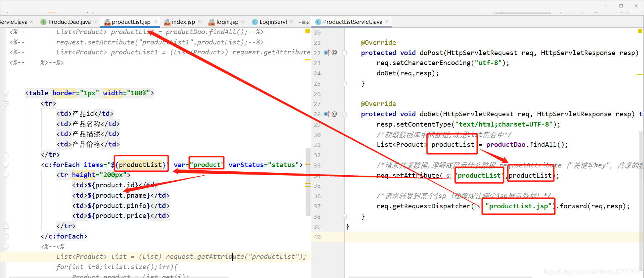Close the index.jsp tab
This screenshot has width=644, height=278.
click(200, 22)
